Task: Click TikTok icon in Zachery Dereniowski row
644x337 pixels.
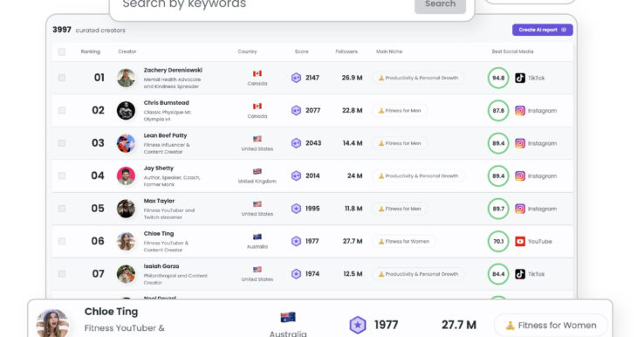Action: [x=520, y=78]
